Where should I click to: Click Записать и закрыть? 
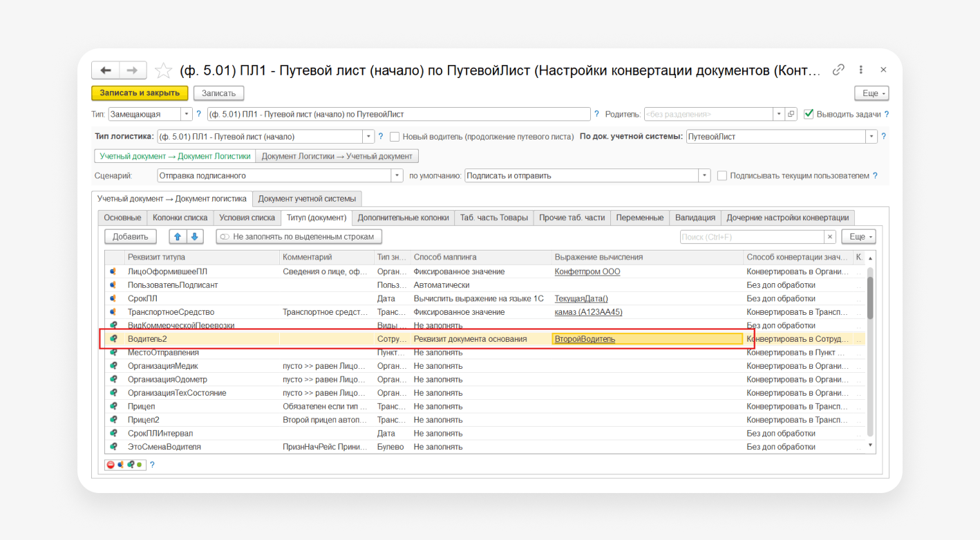(140, 93)
